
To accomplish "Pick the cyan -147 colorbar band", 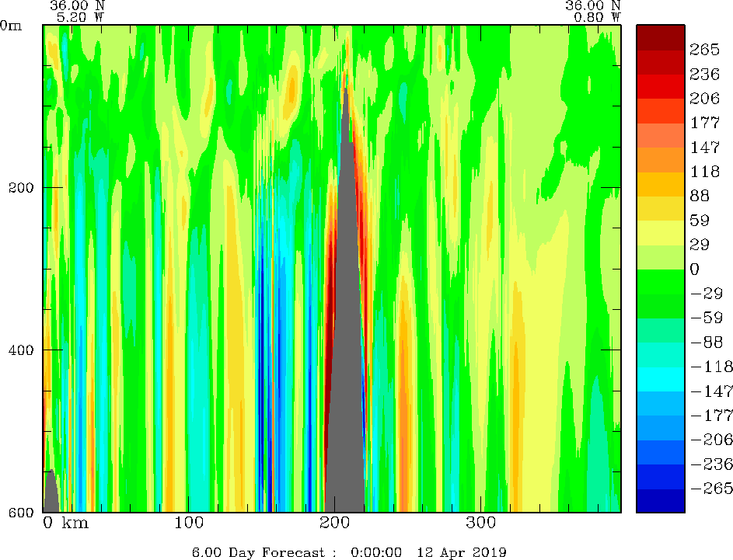I will (661, 379).
